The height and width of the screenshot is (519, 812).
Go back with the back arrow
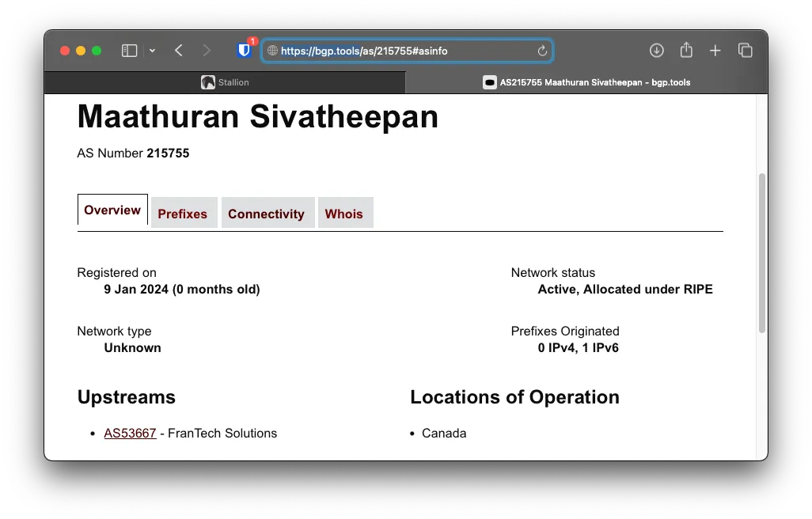[179, 51]
